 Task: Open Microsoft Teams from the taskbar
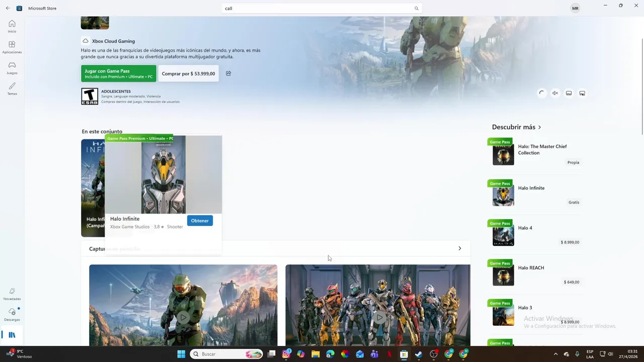point(374,354)
